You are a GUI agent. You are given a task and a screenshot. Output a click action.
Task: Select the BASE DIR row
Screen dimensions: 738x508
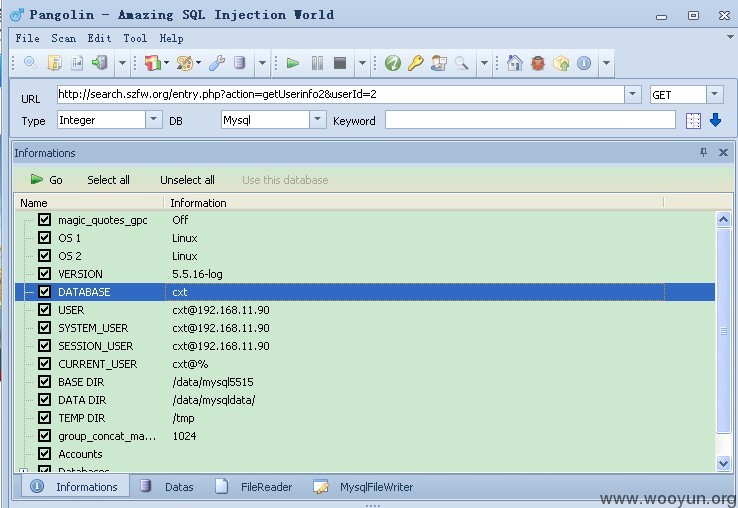365,382
